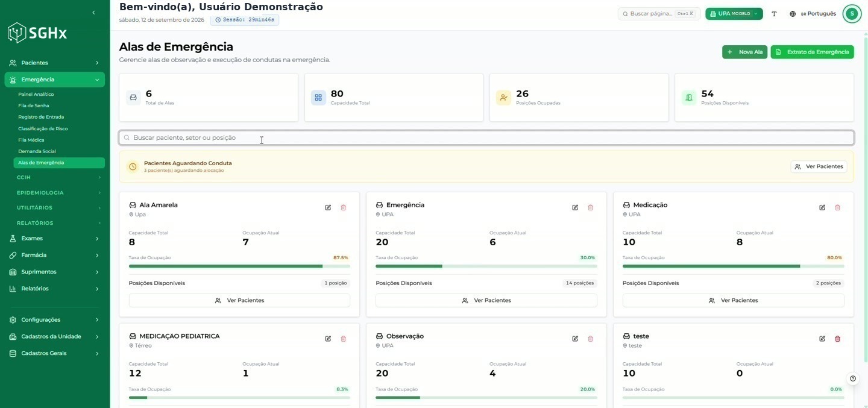The width and height of the screenshot is (868, 408).
Task: Expand the Pacientes sidebar menu
Action: (54, 63)
